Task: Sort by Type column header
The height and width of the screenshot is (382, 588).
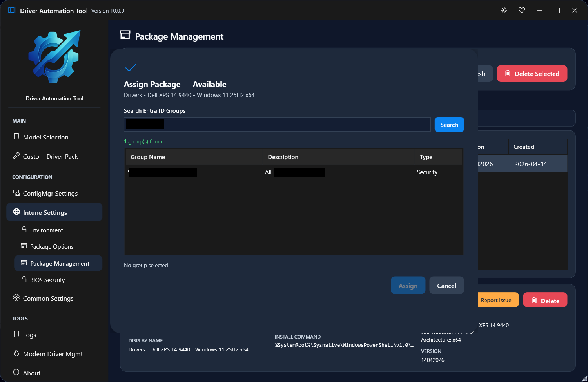Action: [x=434, y=157]
